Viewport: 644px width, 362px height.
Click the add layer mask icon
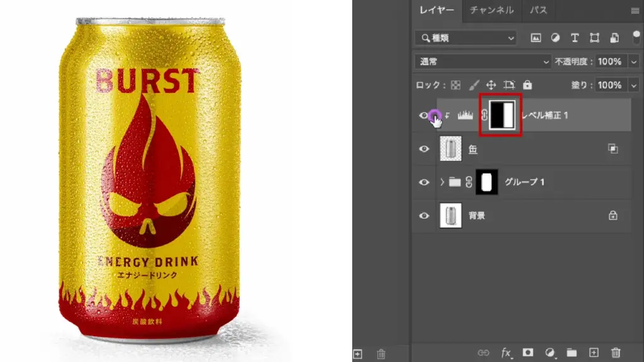[528, 353]
